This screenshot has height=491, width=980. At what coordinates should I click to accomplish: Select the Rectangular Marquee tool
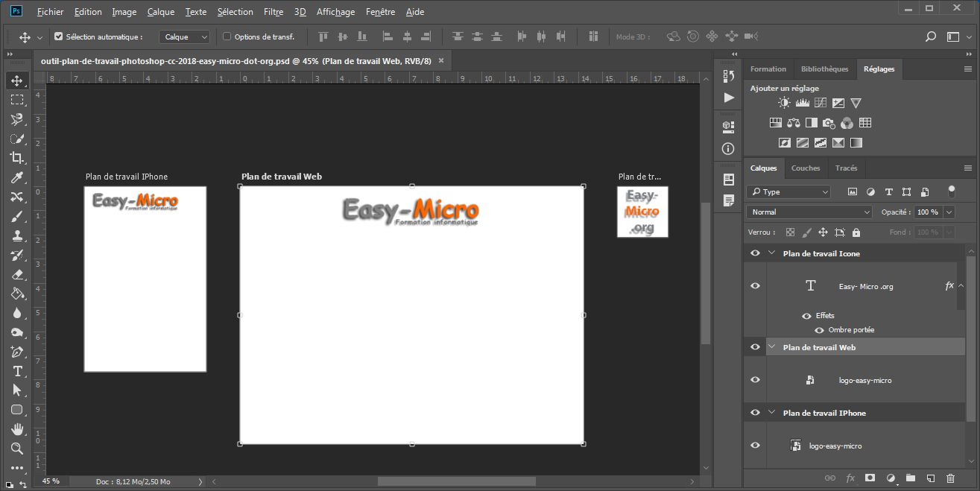tap(17, 100)
